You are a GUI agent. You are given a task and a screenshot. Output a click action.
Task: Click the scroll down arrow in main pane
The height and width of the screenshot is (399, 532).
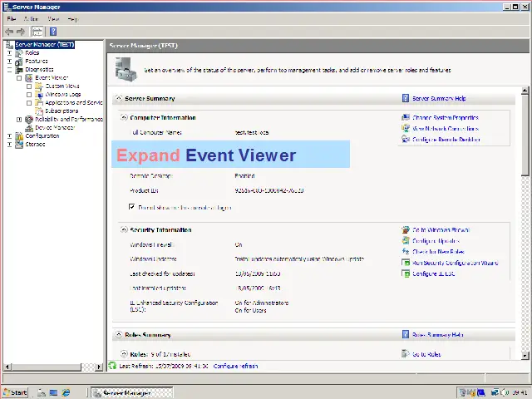525,355
